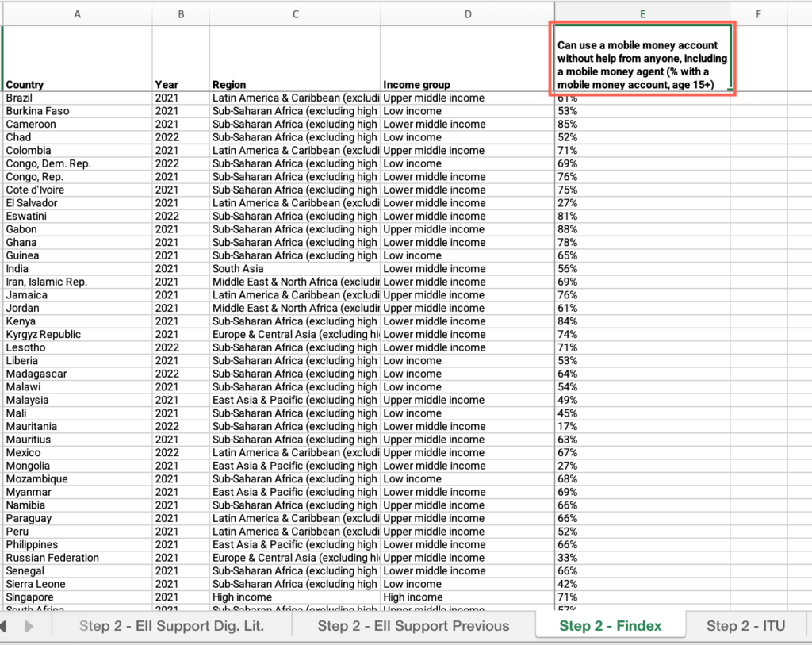This screenshot has height=645, width=812.
Task: Select 'South Asia' region cell
Action: click(295, 268)
